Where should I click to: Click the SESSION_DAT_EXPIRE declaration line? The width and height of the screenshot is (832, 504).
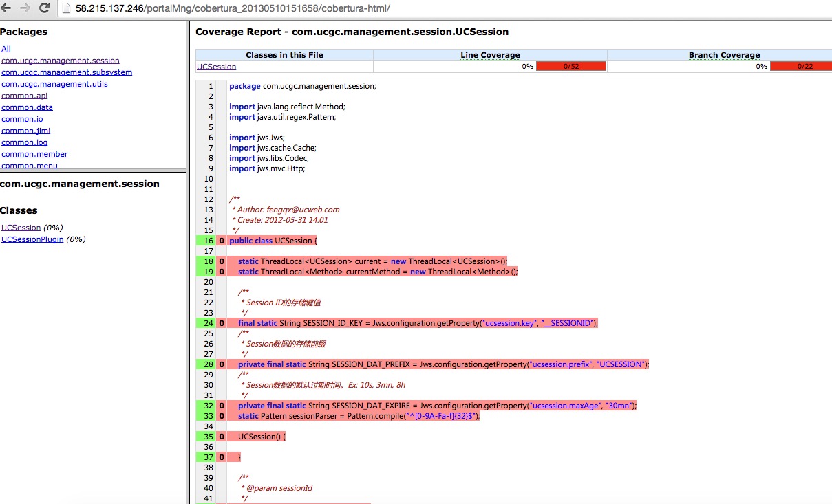438,406
